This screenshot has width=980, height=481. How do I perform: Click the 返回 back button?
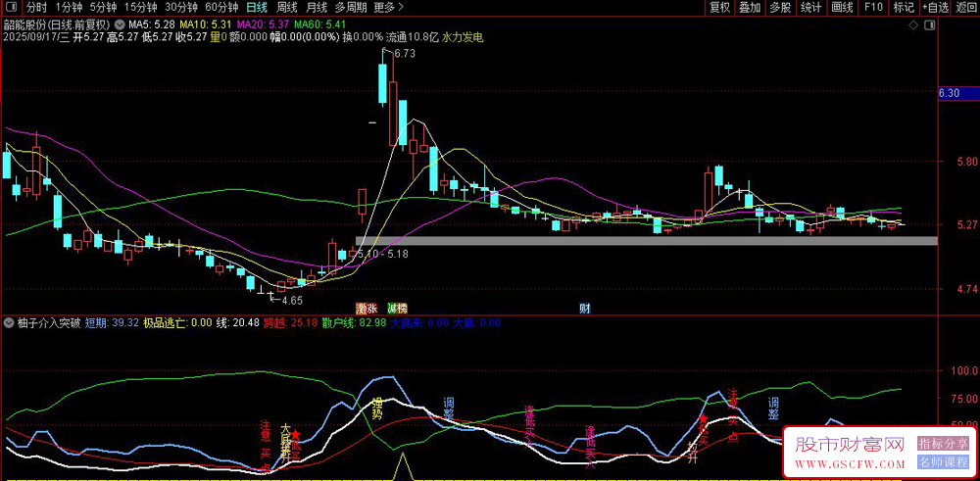[x=966, y=8]
